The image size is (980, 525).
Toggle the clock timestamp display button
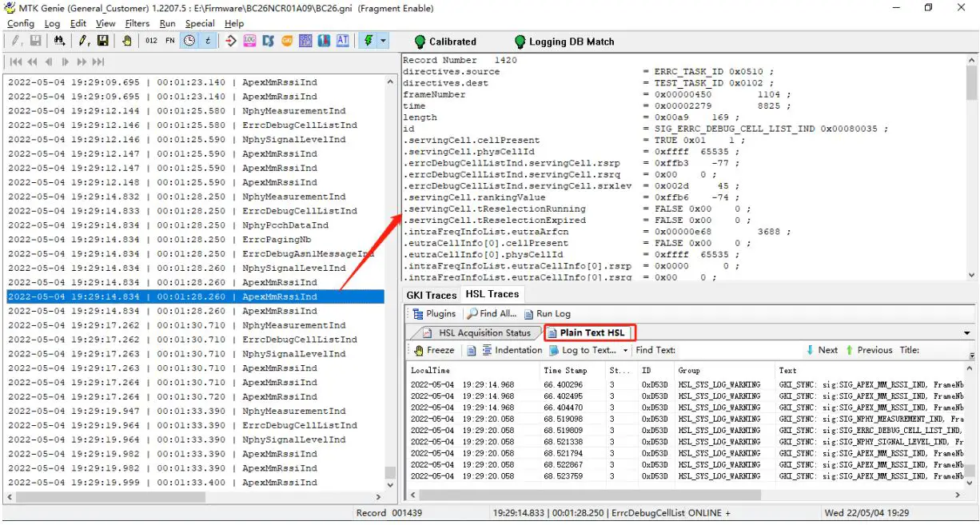[x=189, y=41]
